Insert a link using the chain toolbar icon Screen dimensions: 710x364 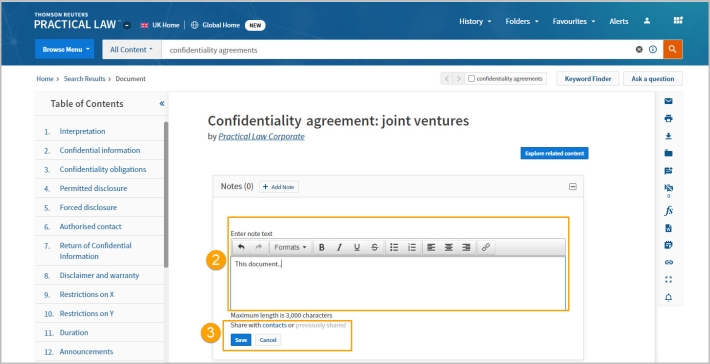[485, 248]
